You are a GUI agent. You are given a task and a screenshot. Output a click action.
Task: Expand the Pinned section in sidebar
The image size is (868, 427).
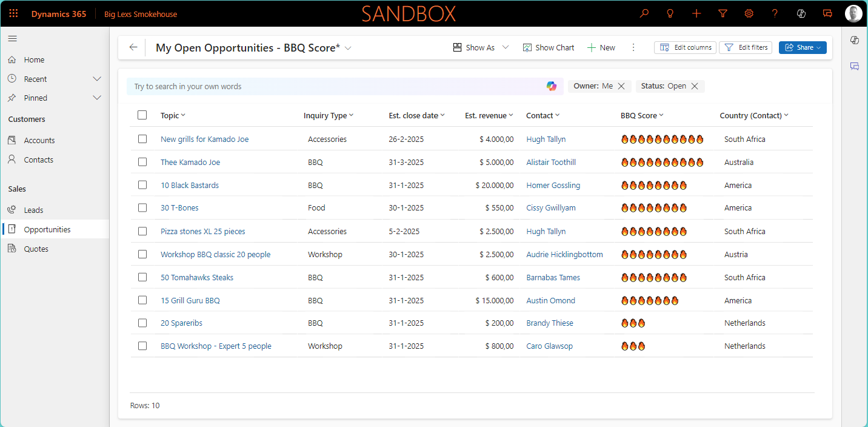97,98
